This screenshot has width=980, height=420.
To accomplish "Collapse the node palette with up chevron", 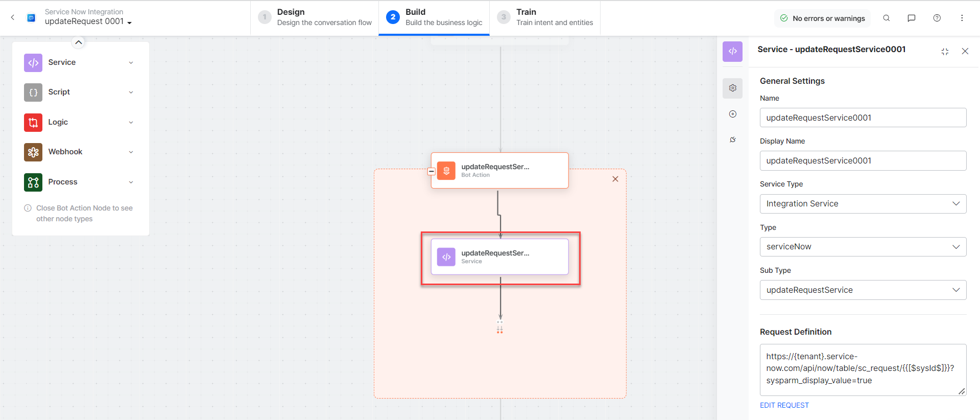I will [78, 42].
